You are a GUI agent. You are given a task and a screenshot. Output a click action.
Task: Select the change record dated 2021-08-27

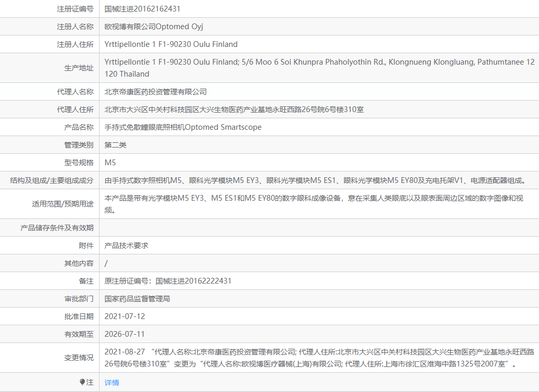(x=320, y=358)
